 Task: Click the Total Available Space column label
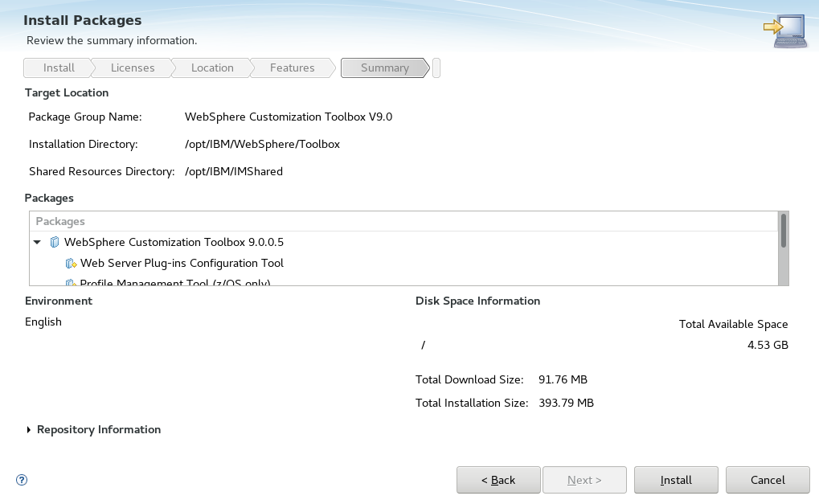733,324
